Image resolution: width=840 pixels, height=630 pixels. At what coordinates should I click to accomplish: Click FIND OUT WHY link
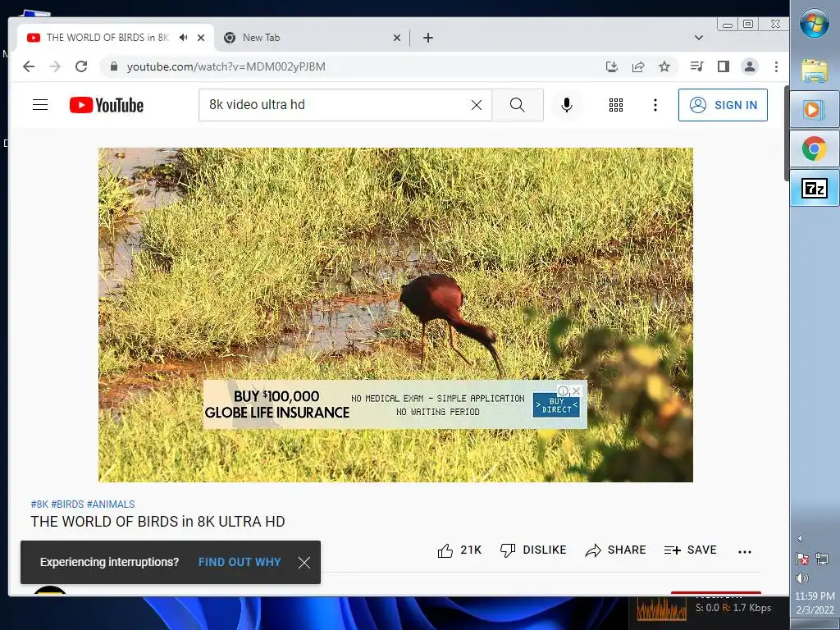240,562
